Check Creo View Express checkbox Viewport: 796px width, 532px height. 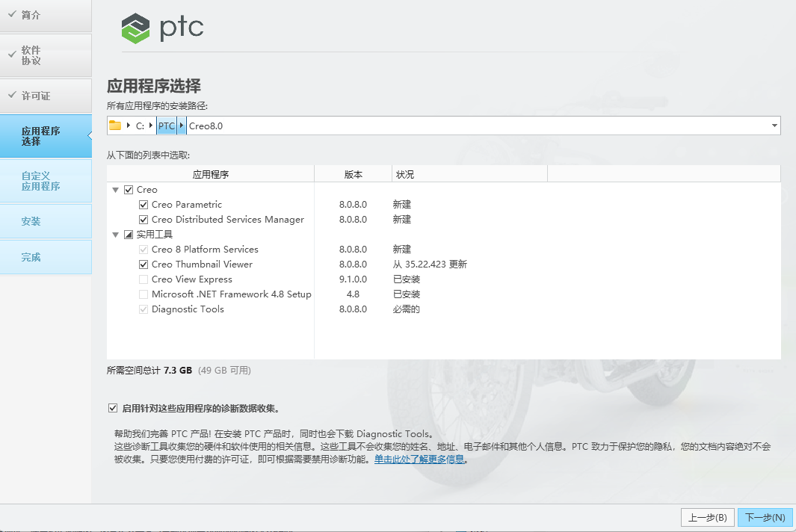click(x=144, y=279)
